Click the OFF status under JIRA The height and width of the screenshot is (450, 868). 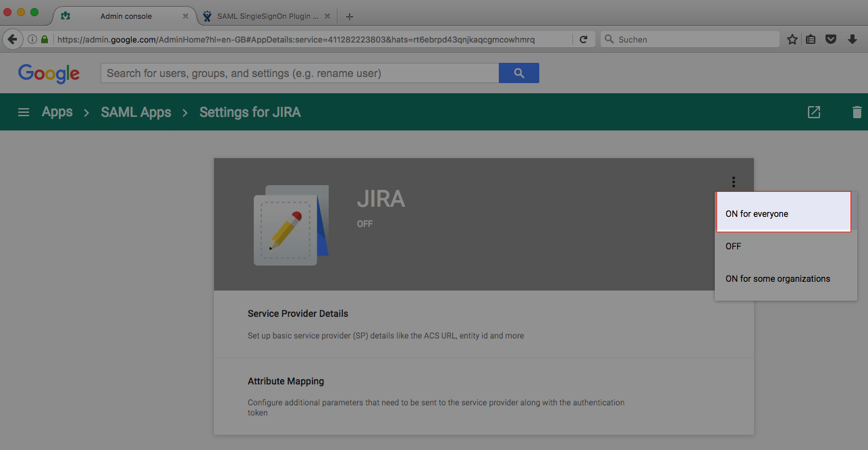point(364,224)
